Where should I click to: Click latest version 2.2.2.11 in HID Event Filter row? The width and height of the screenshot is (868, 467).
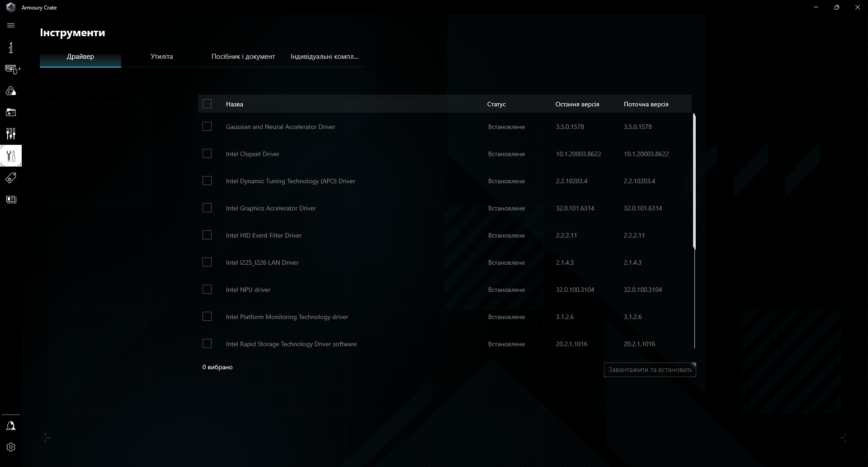coord(566,235)
